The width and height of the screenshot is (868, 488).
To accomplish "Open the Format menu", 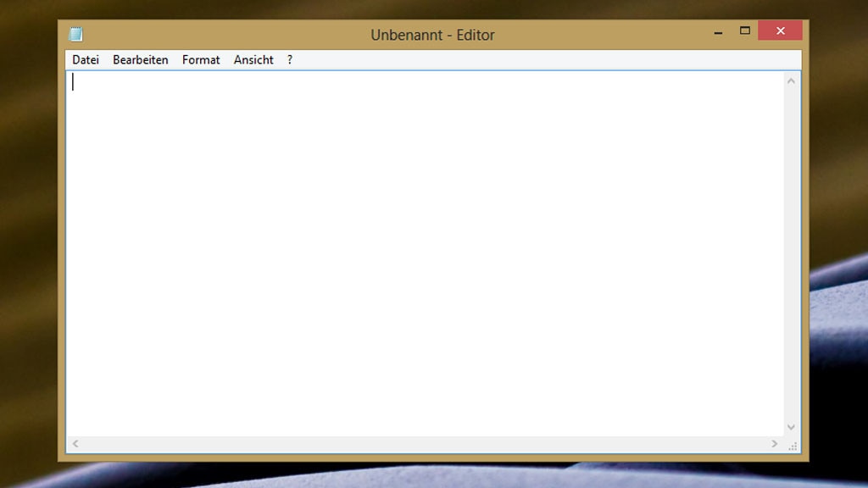I will point(200,59).
